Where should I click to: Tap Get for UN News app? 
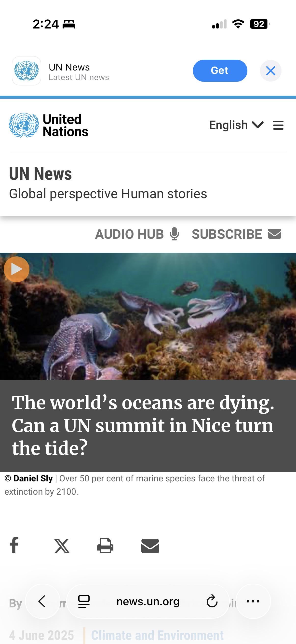point(220,70)
